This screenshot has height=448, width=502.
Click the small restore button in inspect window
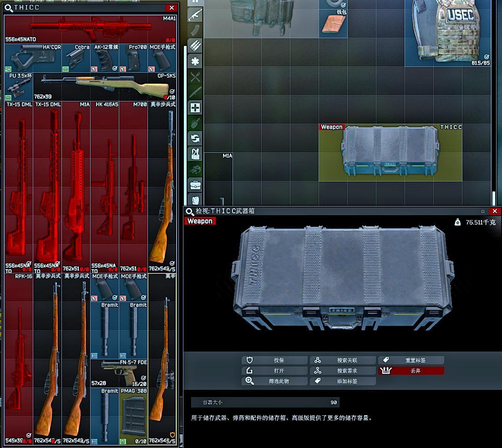pos(483,211)
